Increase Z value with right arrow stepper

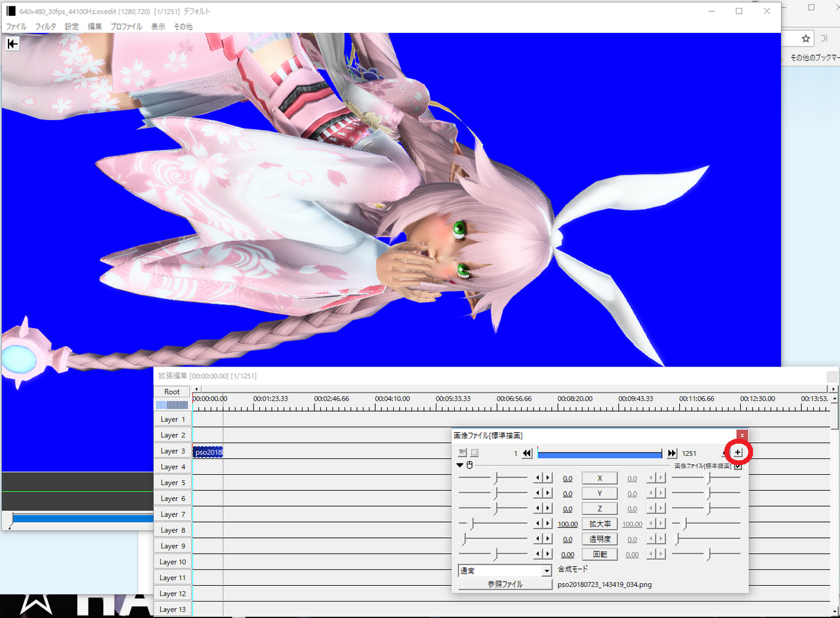[548, 508]
